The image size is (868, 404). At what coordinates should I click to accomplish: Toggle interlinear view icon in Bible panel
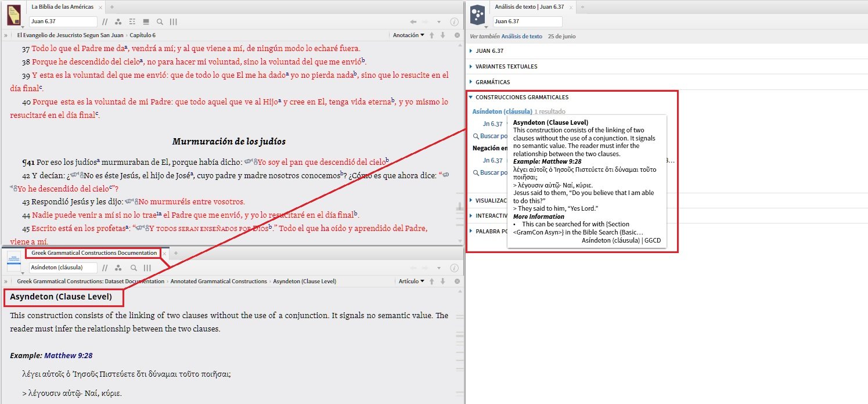click(132, 21)
